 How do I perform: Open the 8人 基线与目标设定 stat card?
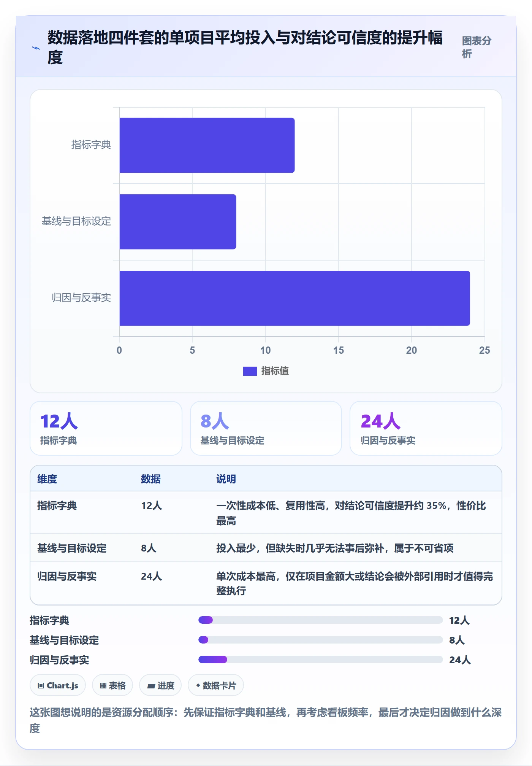266,428
